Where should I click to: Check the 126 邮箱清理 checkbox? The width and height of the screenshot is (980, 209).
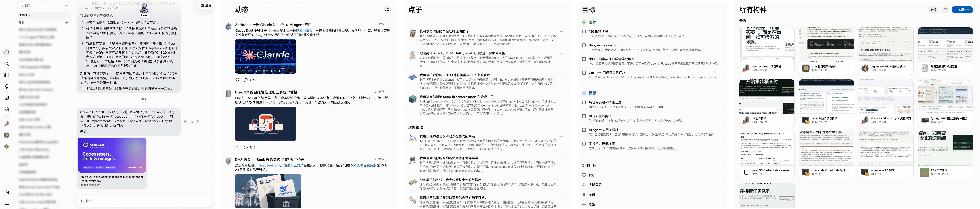(x=584, y=32)
